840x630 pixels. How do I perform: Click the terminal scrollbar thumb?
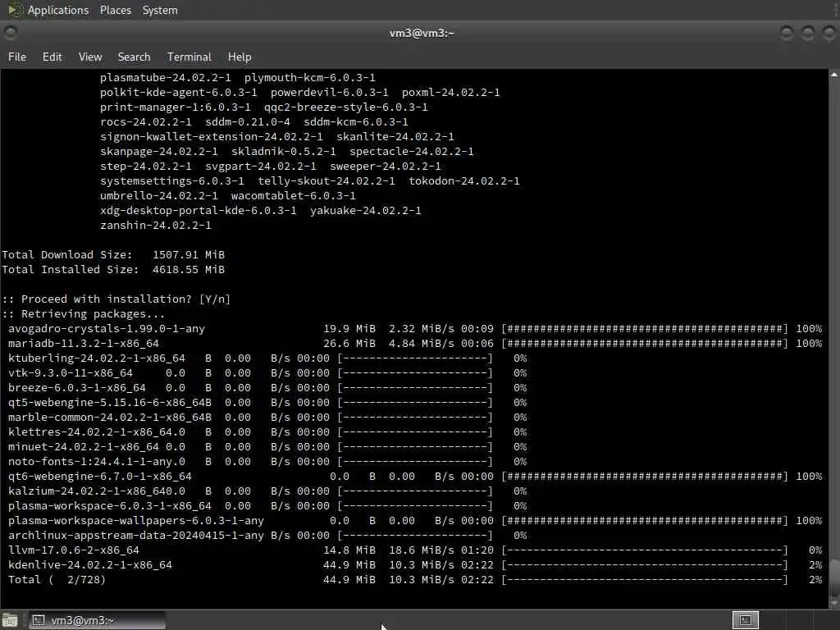[x=834, y=578]
